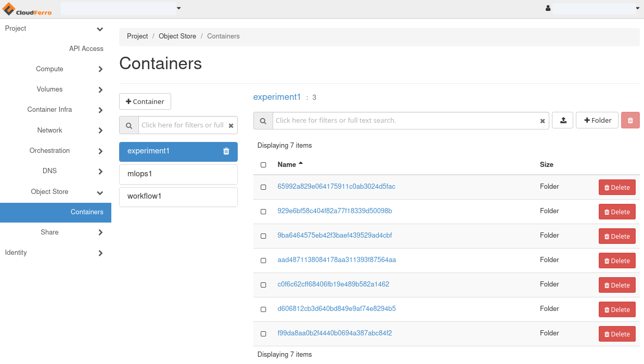The height and width of the screenshot is (364, 644).
Task: Check the box for folder 65992a829e064175911c0ab3024d5fac
Action: click(x=263, y=187)
